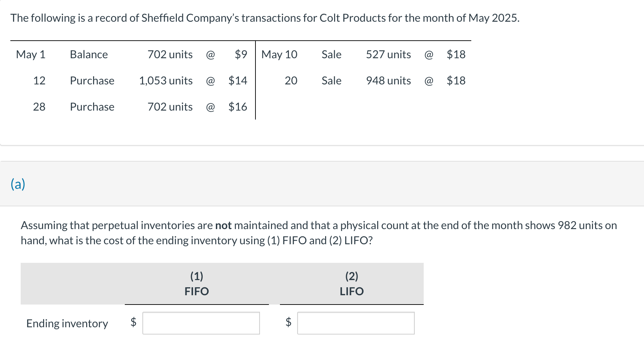The image size is (644, 350).
Task: Click the May 10 Sale entry
Action: coord(331,54)
